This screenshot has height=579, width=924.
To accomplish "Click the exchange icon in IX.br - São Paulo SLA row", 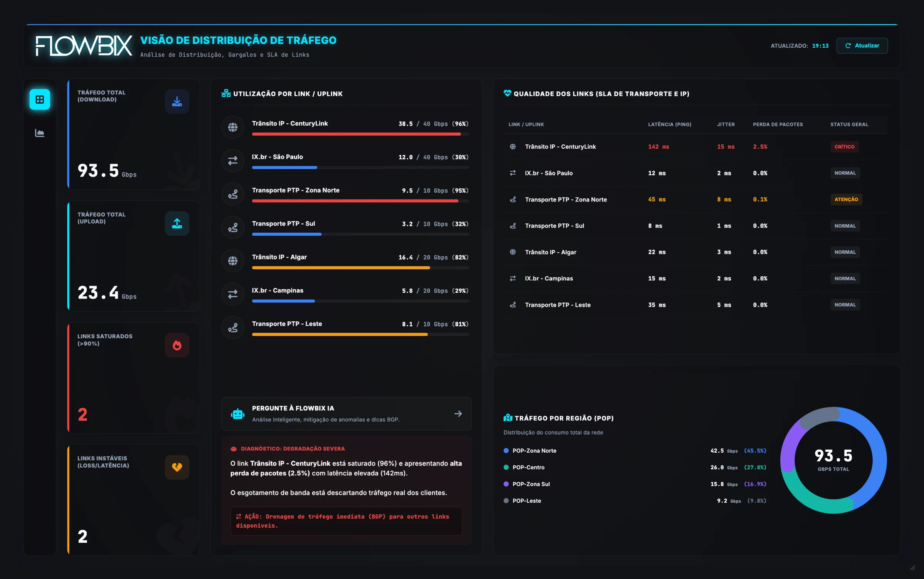I will 513,173.
